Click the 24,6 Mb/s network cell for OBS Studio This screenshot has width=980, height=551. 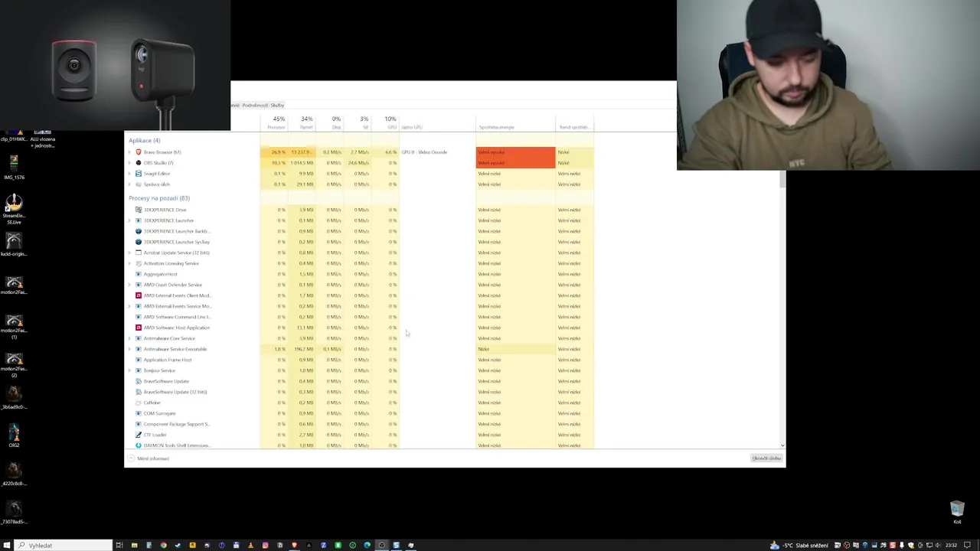[x=358, y=163]
